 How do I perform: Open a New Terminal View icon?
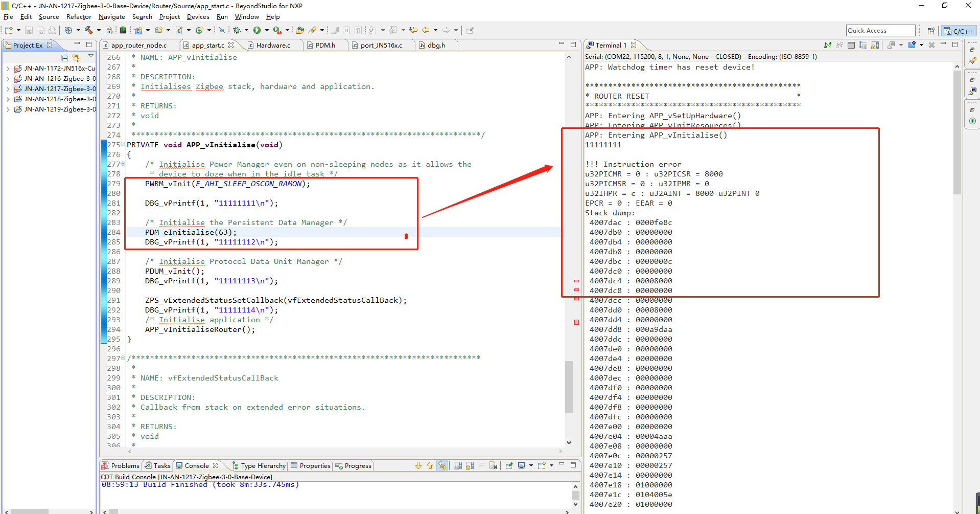point(912,46)
